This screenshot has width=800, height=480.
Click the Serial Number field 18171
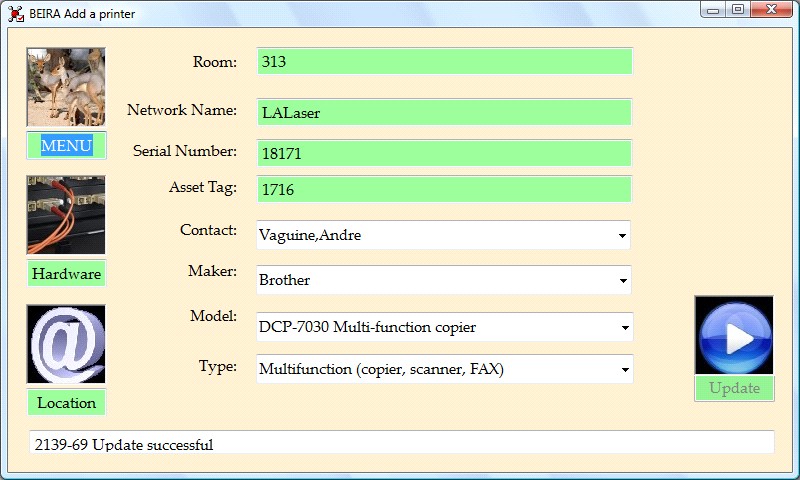point(444,154)
